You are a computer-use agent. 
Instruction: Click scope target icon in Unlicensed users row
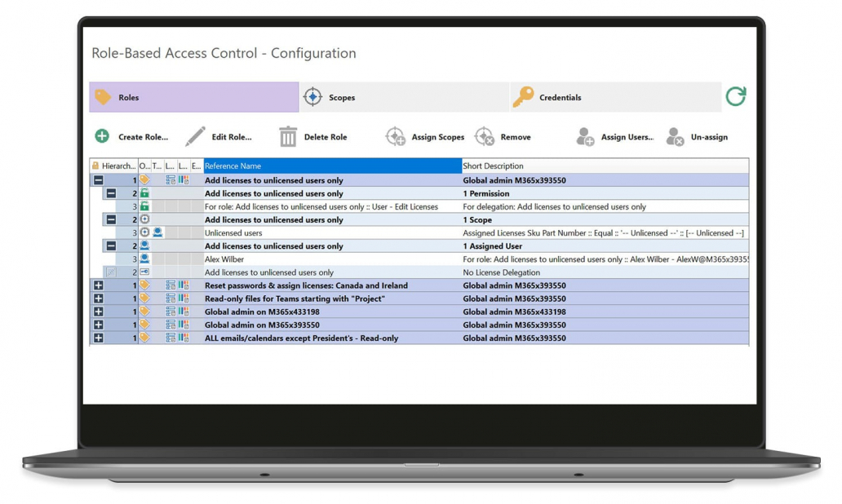(144, 232)
